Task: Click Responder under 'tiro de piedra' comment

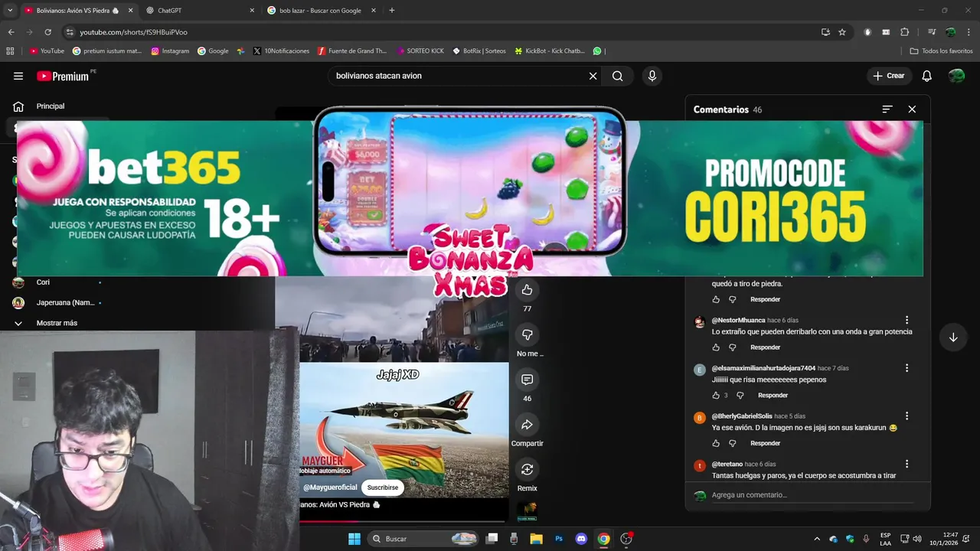Action: (765, 299)
